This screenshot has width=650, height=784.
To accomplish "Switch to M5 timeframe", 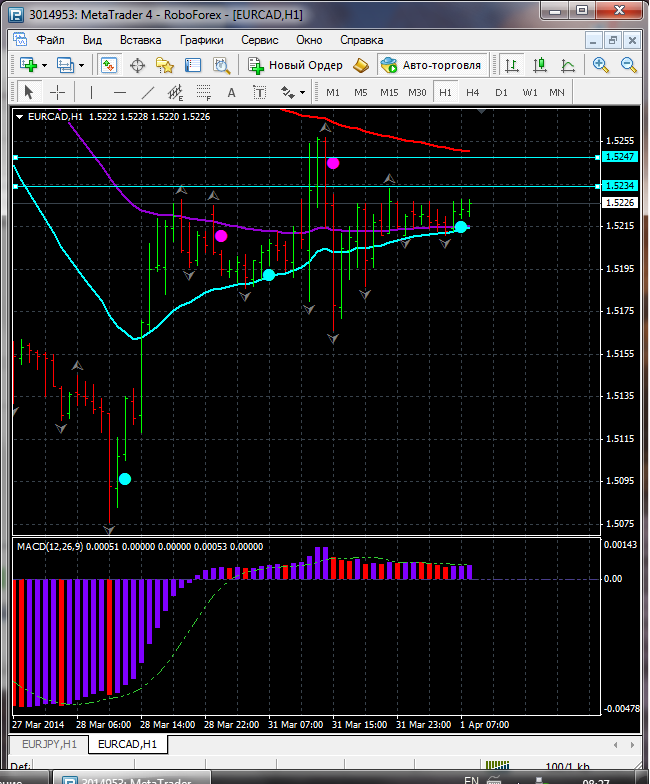I will point(360,92).
